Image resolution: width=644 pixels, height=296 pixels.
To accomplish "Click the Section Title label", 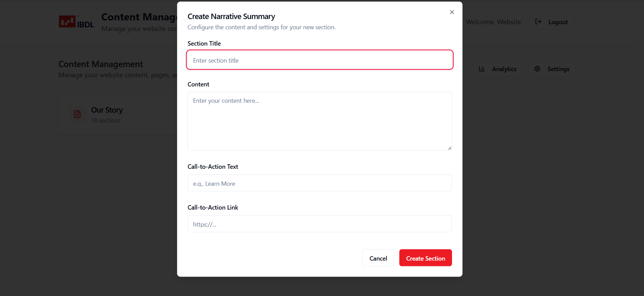I will click(204, 44).
